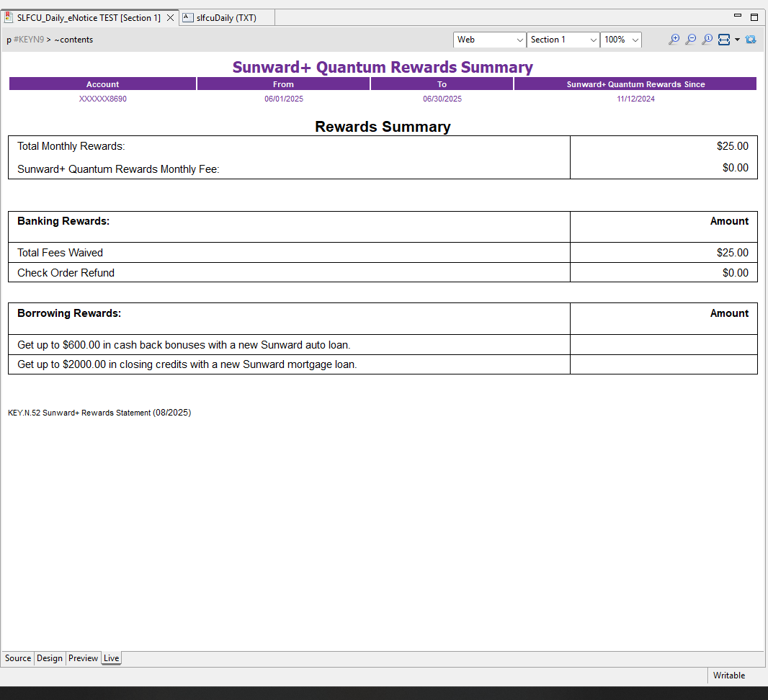Minimize the editor pane

(737, 16)
